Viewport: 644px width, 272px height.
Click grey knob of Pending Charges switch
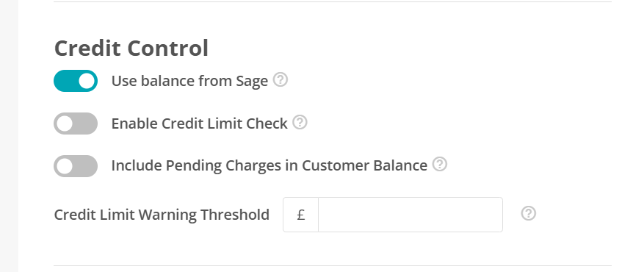pyautogui.click(x=65, y=166)
